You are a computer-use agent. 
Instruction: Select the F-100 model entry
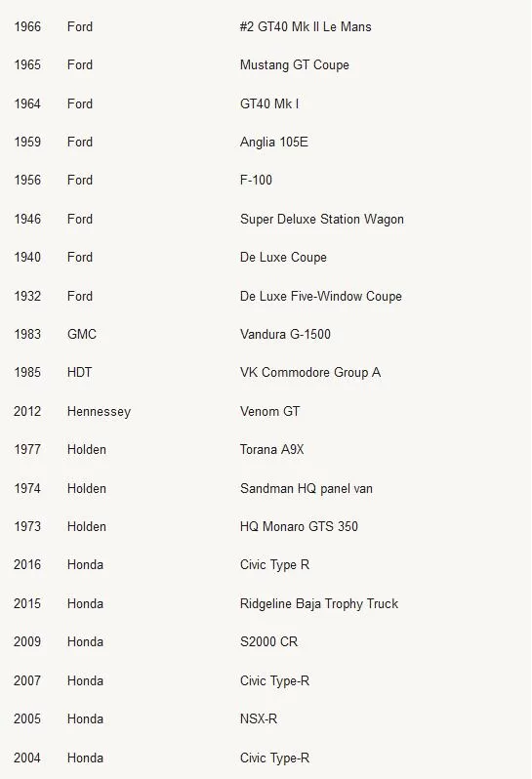coord(256,181)
